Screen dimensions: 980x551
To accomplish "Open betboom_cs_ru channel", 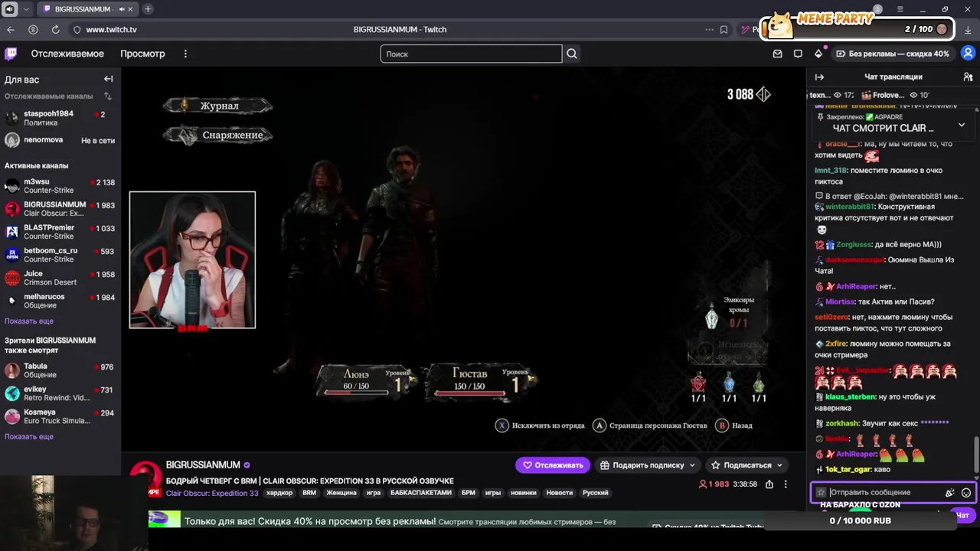I will (x=60, y=255).
